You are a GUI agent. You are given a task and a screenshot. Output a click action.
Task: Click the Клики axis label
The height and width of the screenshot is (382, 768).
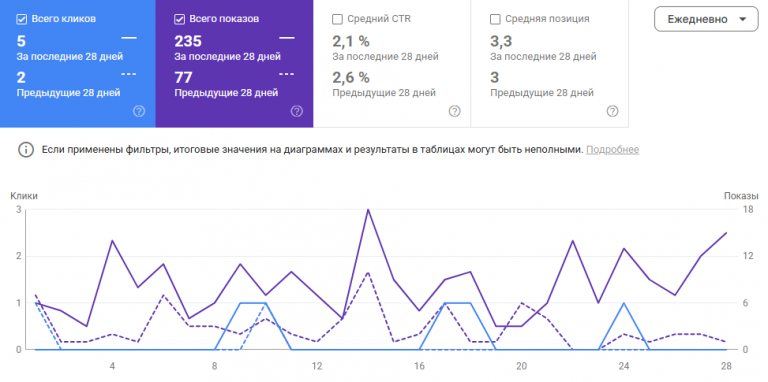[x=24, y=196]
